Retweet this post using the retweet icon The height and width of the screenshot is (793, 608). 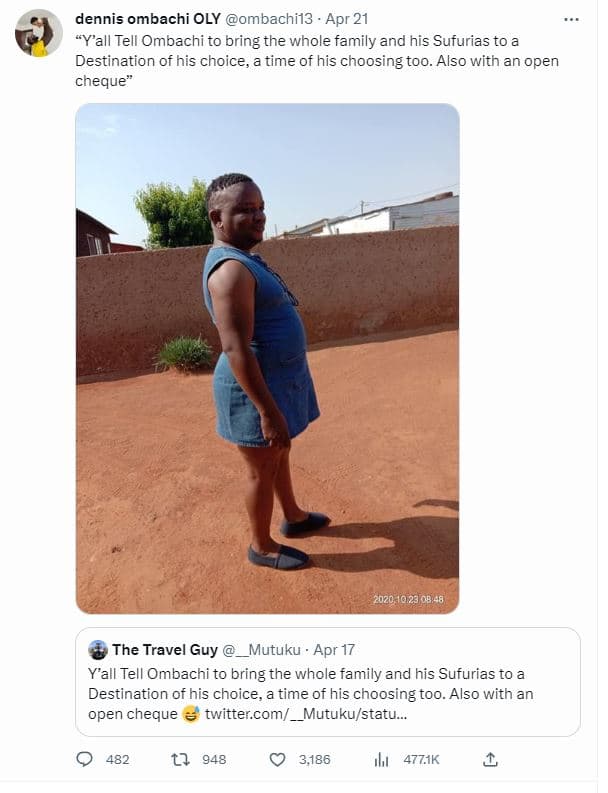[x=181, y=760]
